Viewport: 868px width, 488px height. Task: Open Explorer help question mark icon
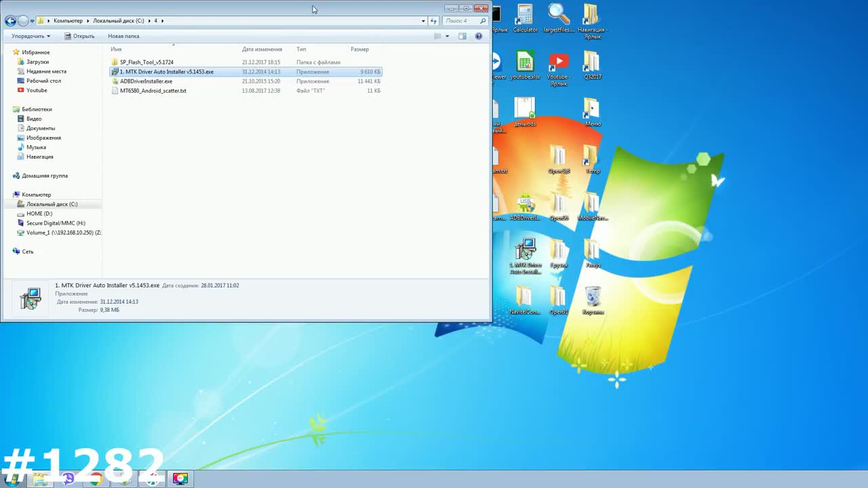[x=479, y=36]
